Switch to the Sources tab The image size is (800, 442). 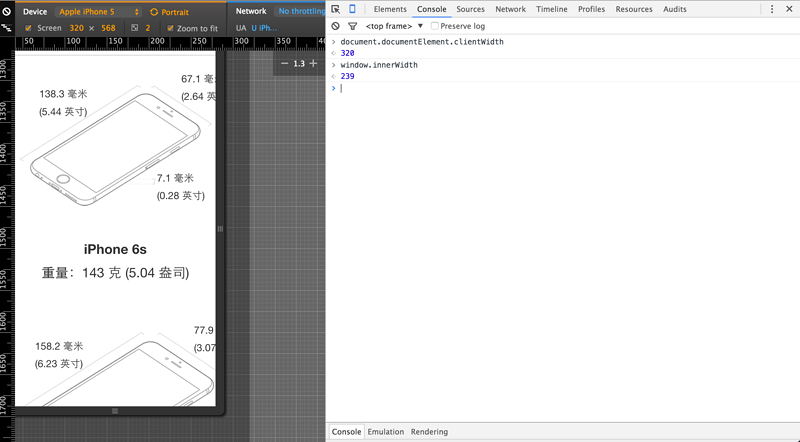(x=470, y=9)
